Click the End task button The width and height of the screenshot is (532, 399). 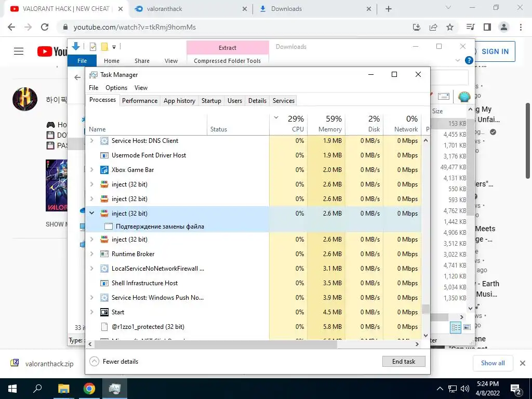[x=403, y=362]
